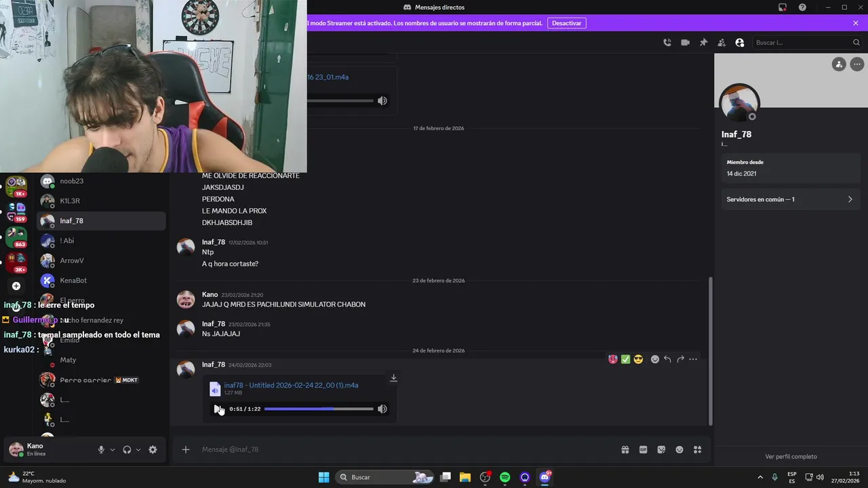The image size is (868, 488).
Task: Hide the user profile panel
Action: [740, 43]
